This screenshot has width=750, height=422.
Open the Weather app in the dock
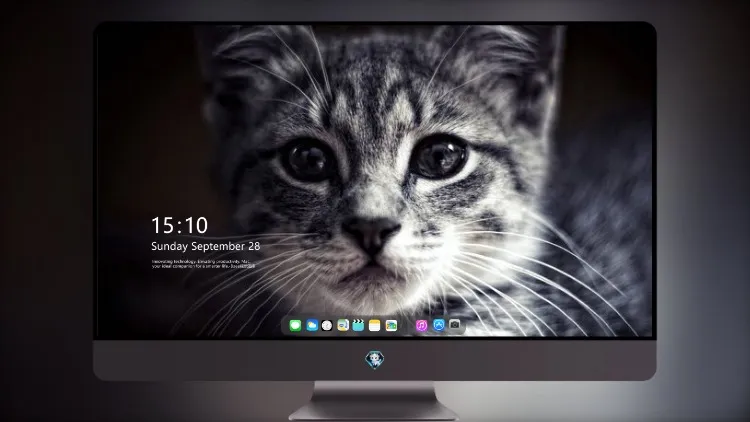click(312, 325)
